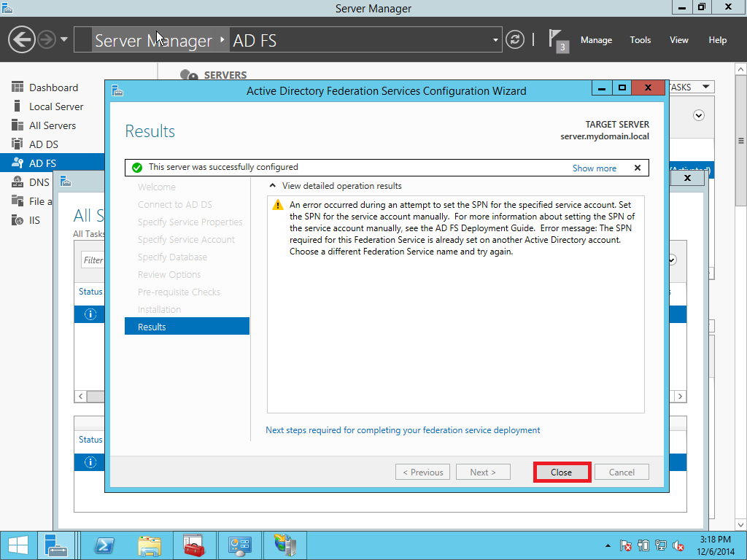Open the Manage menu
Screen dimensions: 747x560
click(x=596, y=40)
